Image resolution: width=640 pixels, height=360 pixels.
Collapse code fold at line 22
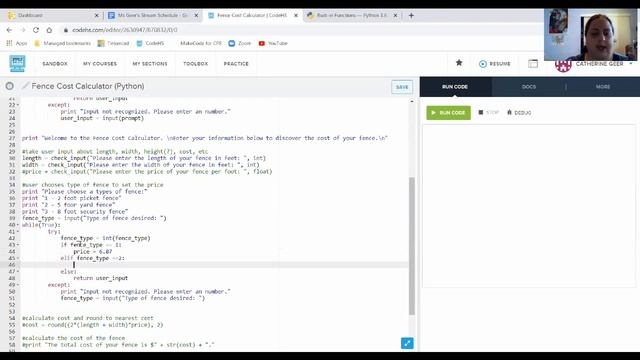pyautogui.click(x=18, y=105)
